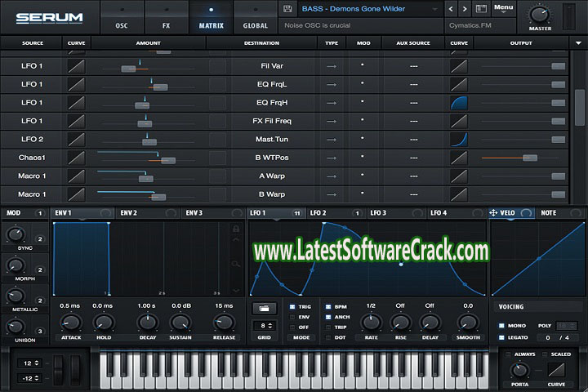Click the LFO 1 Fil Var source curve icon

pyautogui.click(x=76, y=66)
